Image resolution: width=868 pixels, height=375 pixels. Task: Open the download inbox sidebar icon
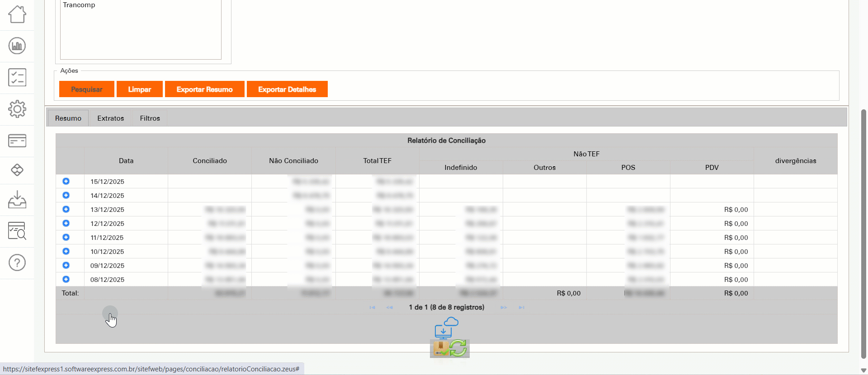(x=17, y=199)
